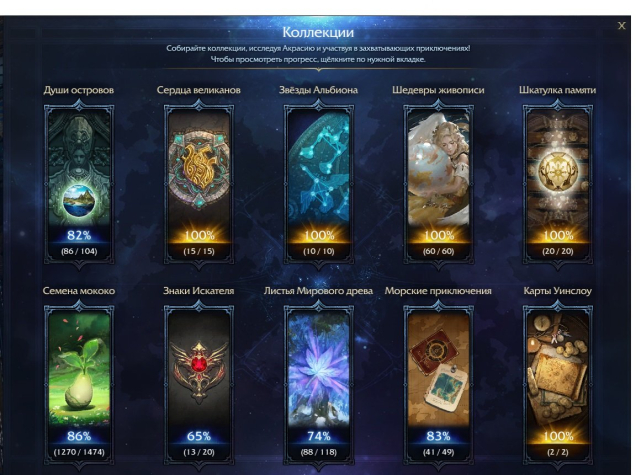Click the Души островов title label
The width and height of the screenshot is (636, 475).
79,90
